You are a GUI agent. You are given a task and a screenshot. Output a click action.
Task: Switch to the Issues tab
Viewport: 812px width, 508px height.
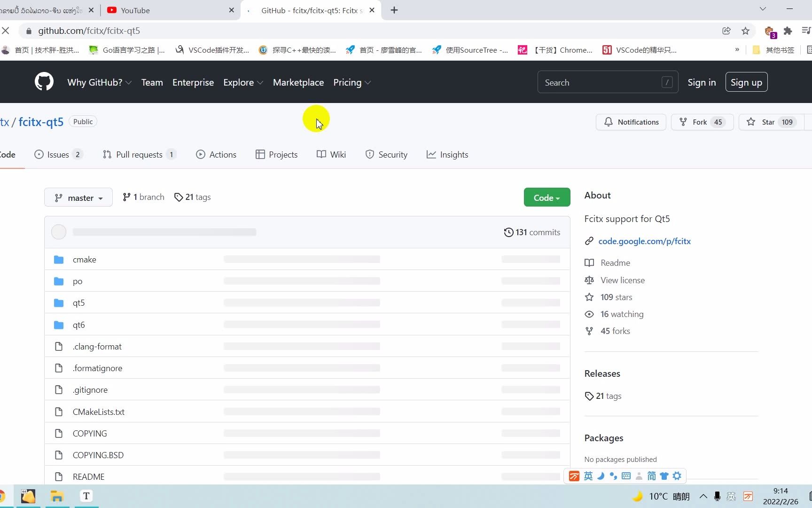(x=58, y=154)
